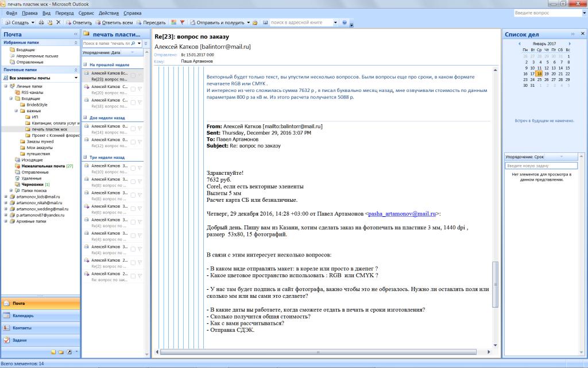Open Folder List icon in navigation bottom

click(61, 352)
